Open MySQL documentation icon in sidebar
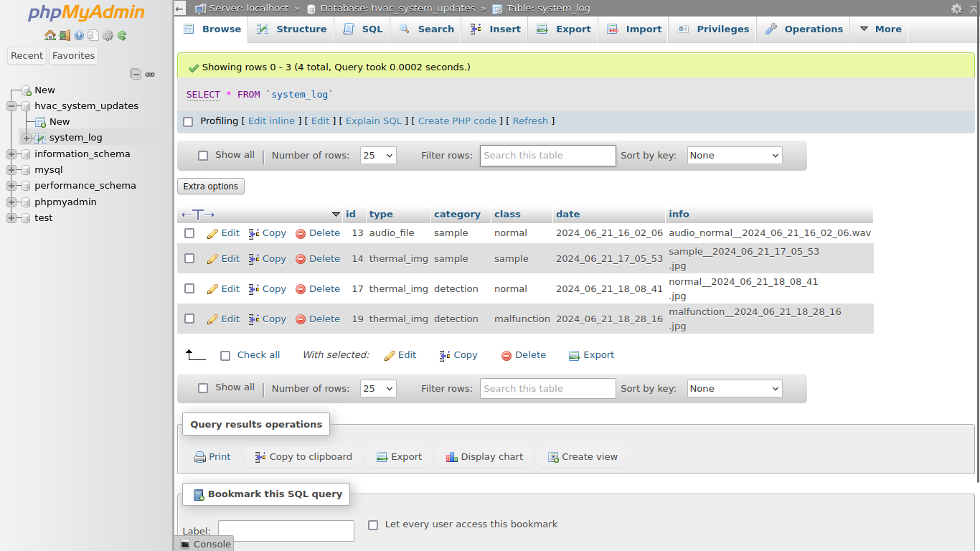Image resolution: width=980 pixels, height=551 pixels. 93,35
